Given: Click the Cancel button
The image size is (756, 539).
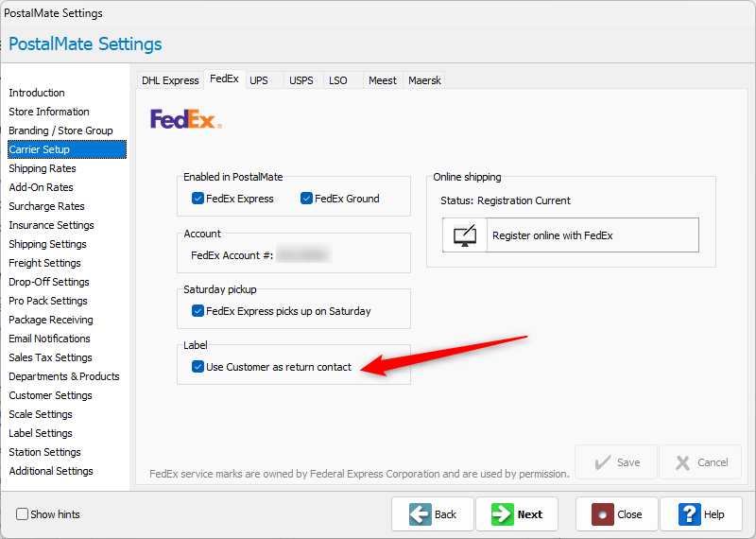Looking at the screenshot, I should [700, 462].
